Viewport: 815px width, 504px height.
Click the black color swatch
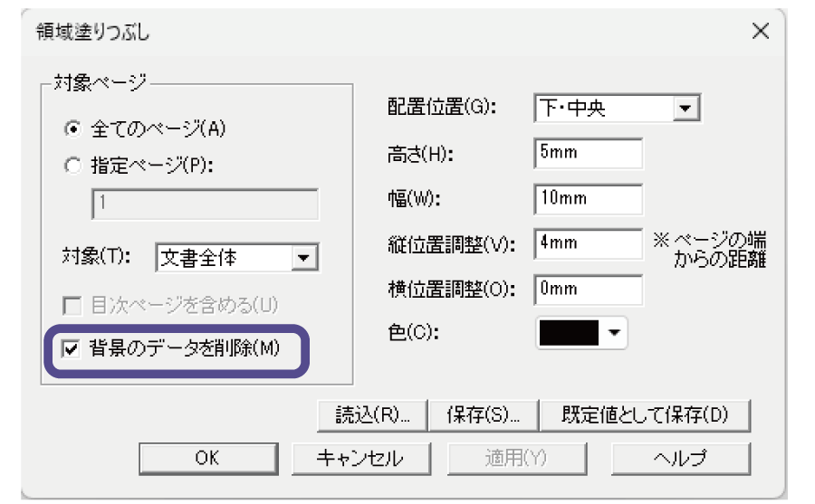(569, 333)
